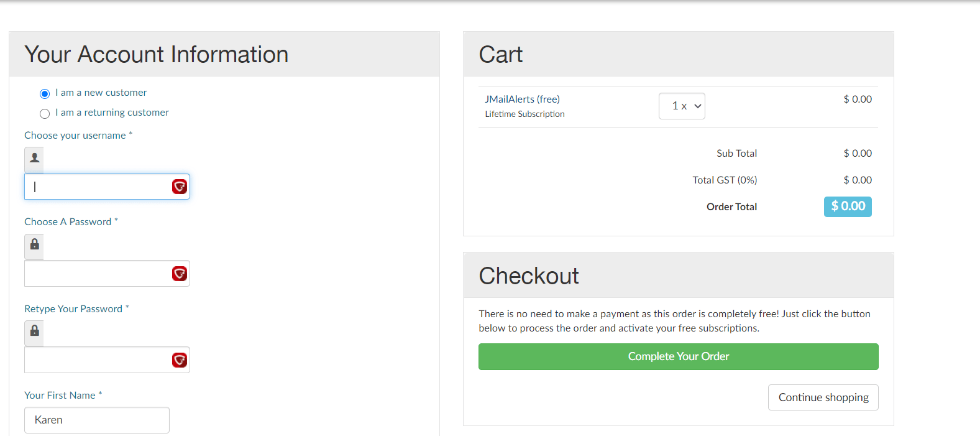This screenshot has height=436, width=980.
Task: Click the Sub Total amount $ 0.00
Action: 858,154
